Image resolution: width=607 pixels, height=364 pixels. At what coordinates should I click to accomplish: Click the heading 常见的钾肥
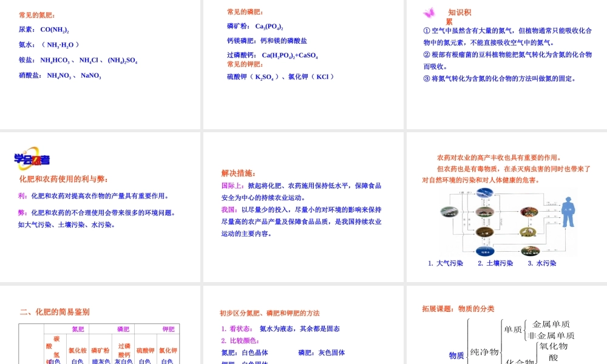[245, 64]
